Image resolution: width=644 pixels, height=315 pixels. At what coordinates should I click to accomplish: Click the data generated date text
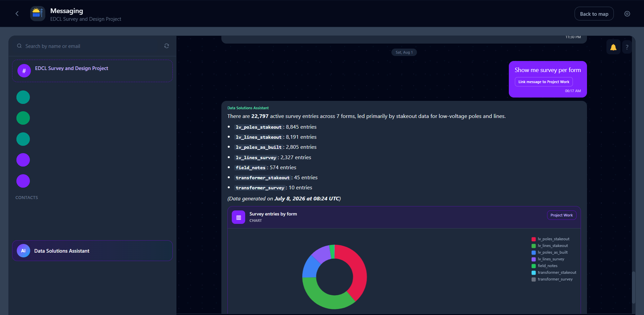284,198
